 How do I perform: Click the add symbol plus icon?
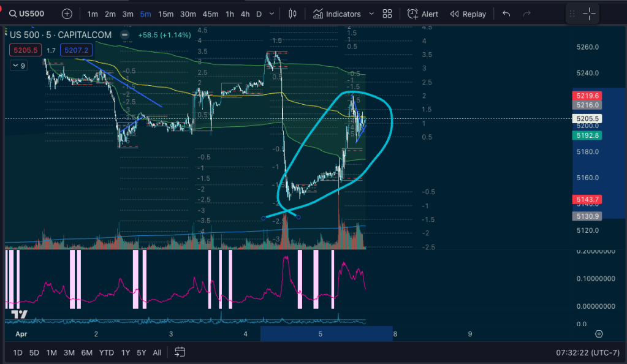pos(67,13)
